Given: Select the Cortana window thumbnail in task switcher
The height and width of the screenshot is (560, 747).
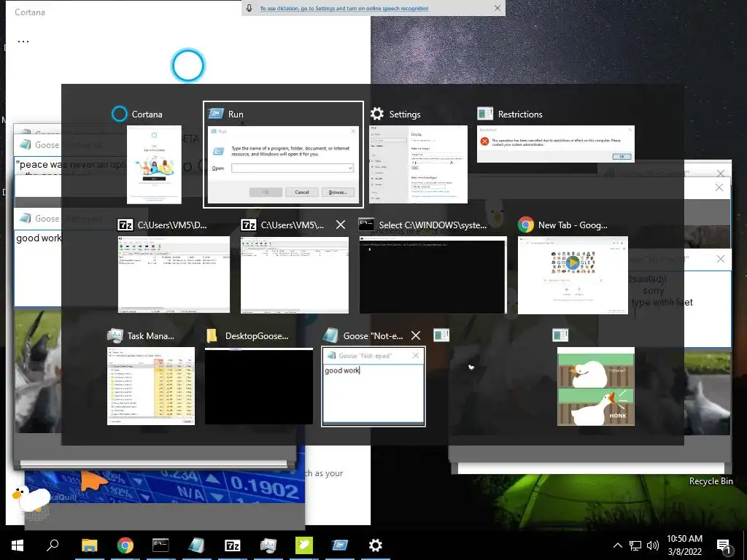Looking at the screenshot, I should pyautogui.click(x=154, y=164).
